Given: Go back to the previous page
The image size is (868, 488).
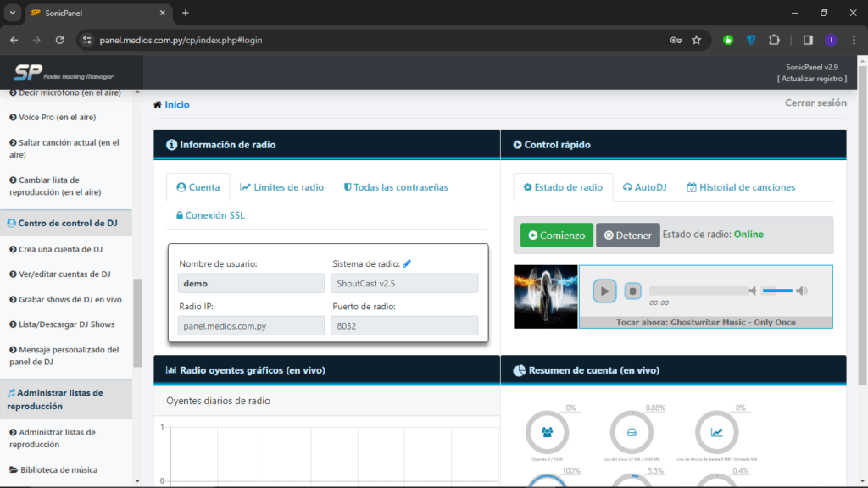Looking at the screenshot, I should point(14,40).
